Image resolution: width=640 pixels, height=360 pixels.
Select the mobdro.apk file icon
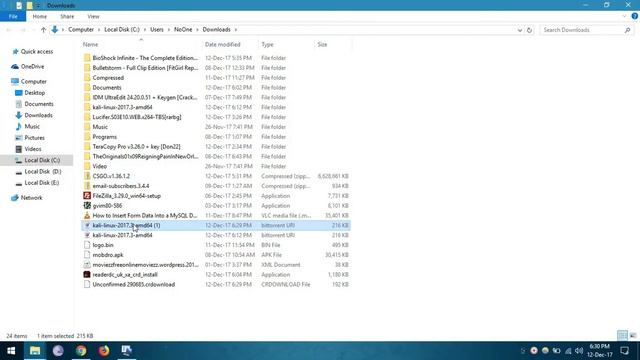[x=87, y=255]
